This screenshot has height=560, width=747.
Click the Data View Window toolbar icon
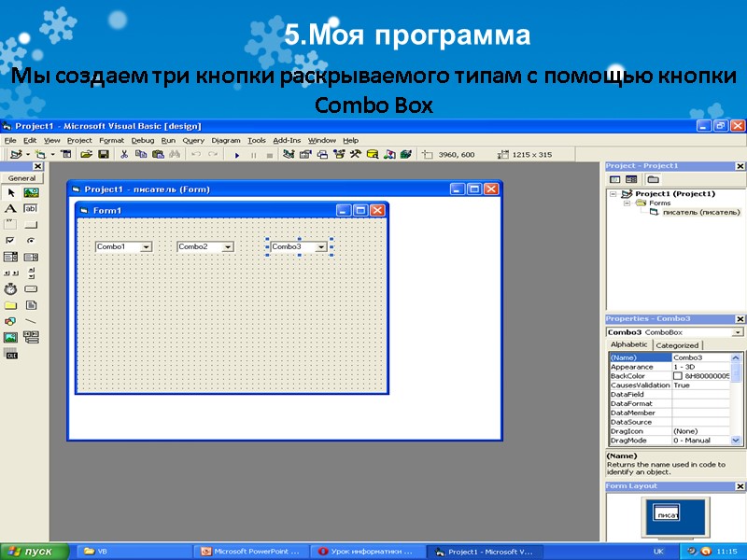point(373,154)
